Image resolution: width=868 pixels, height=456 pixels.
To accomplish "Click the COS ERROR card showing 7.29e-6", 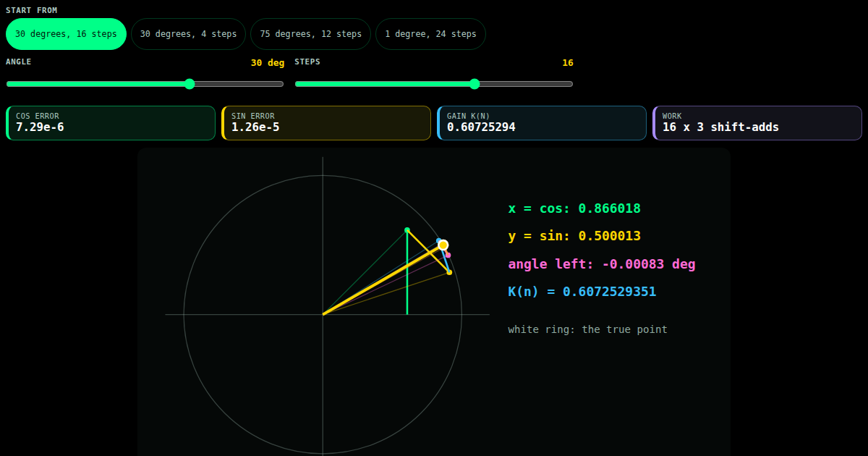I will tap(111, 123).
